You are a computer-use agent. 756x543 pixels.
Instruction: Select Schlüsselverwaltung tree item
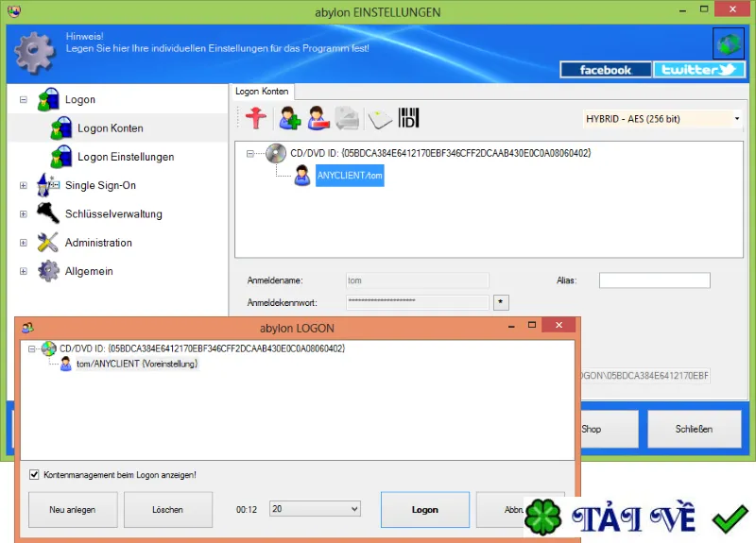point(113,214)
